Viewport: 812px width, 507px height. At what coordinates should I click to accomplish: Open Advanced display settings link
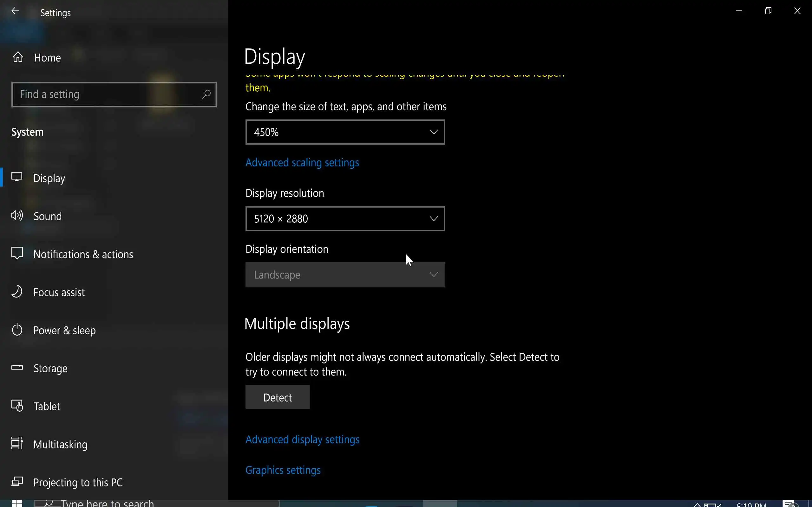click(302, 440)
